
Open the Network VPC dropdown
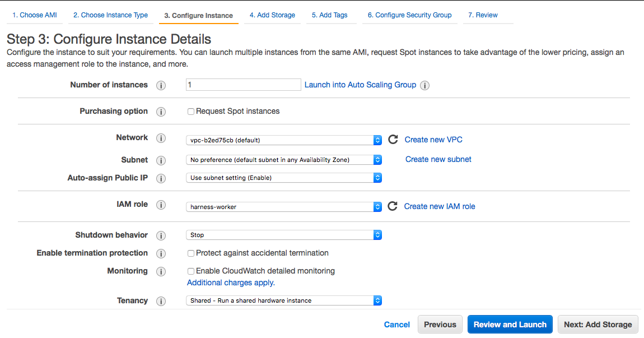pos(283,140)
